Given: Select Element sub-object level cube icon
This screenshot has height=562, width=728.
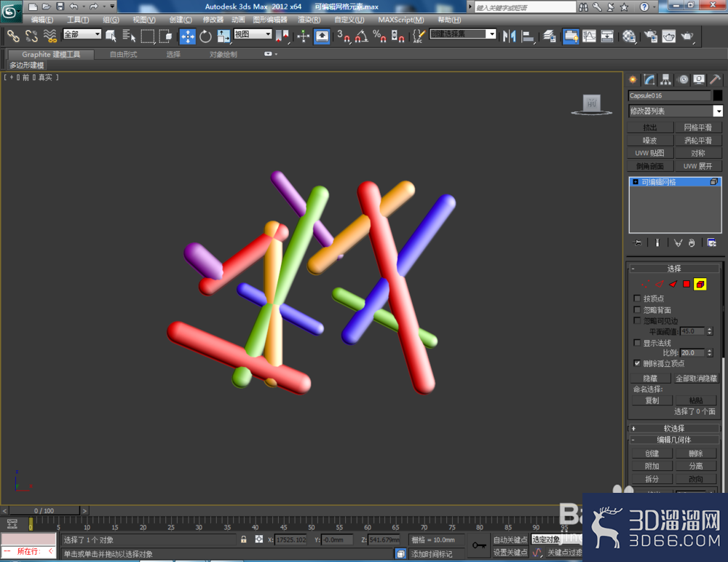Looking at the screenshot, I should pyautogui.click(x=700, y=284).
